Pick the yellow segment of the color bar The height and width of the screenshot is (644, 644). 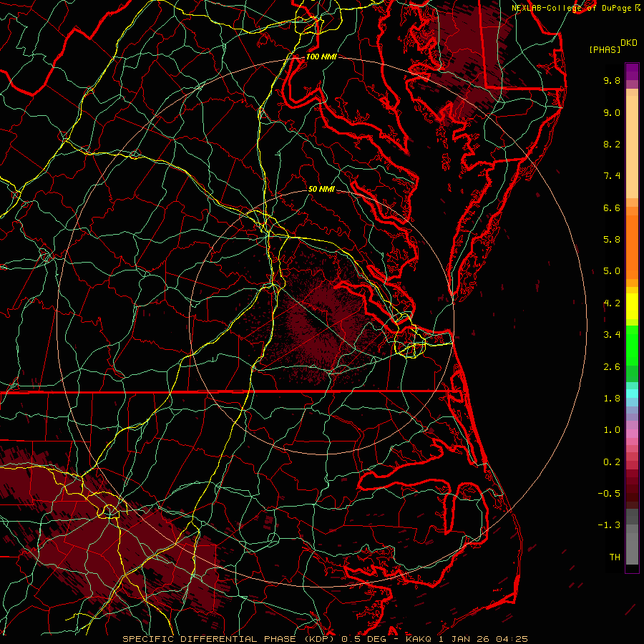[632, 306]
